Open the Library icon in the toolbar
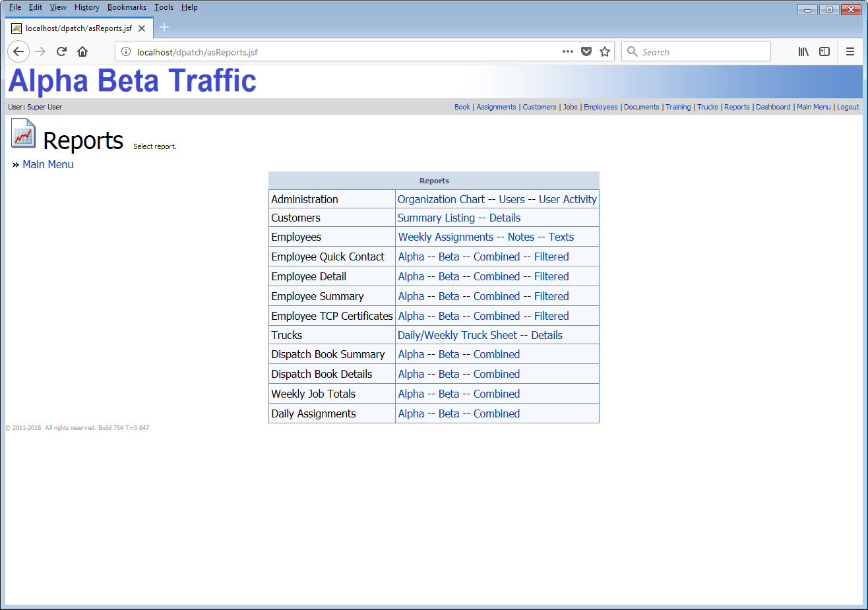 pos(803,51)
